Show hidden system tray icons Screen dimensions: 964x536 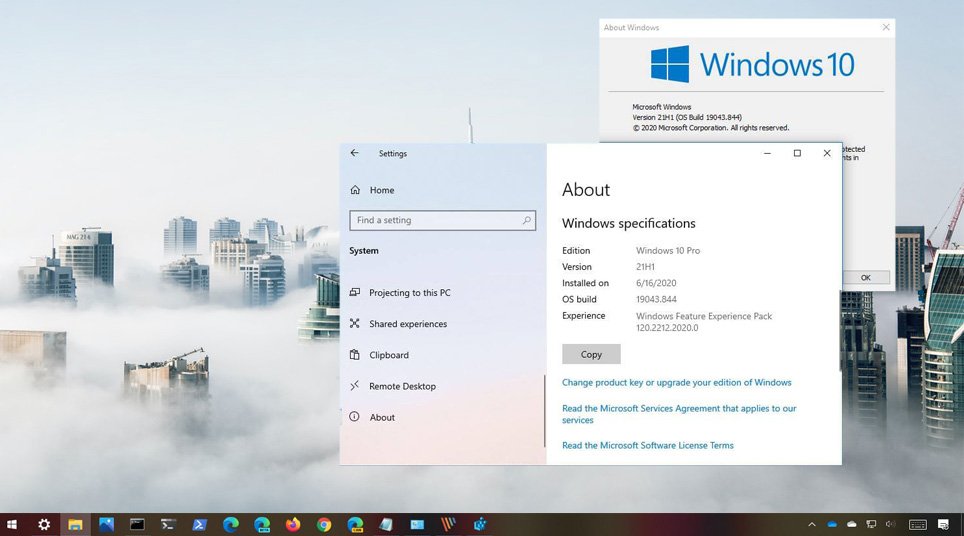[811, 524]
